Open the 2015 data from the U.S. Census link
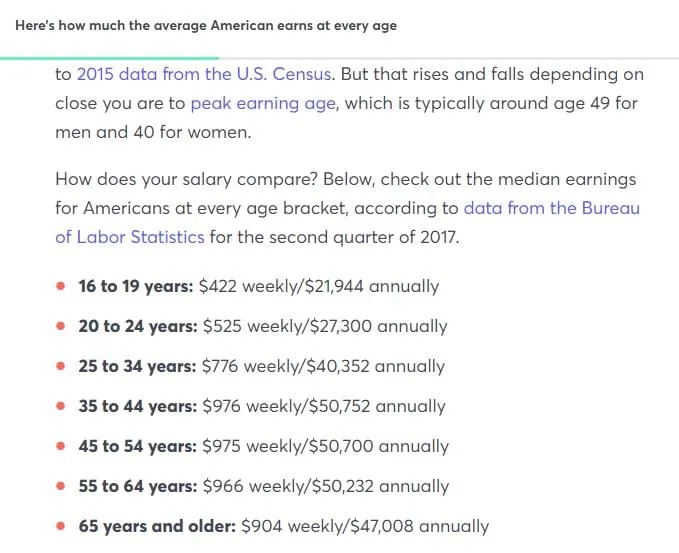Screen dimensions: 679x553 click(204, 74)
